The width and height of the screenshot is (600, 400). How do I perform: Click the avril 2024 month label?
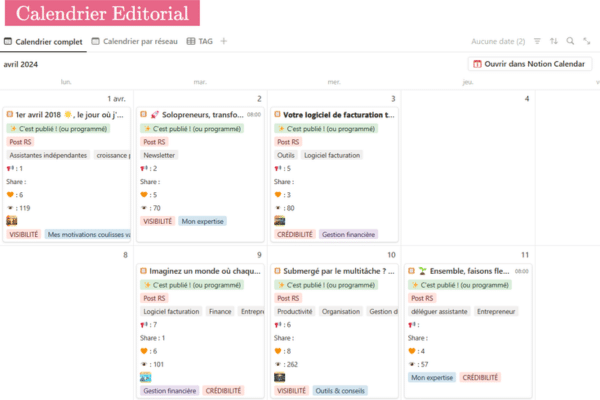pos(21,64)
